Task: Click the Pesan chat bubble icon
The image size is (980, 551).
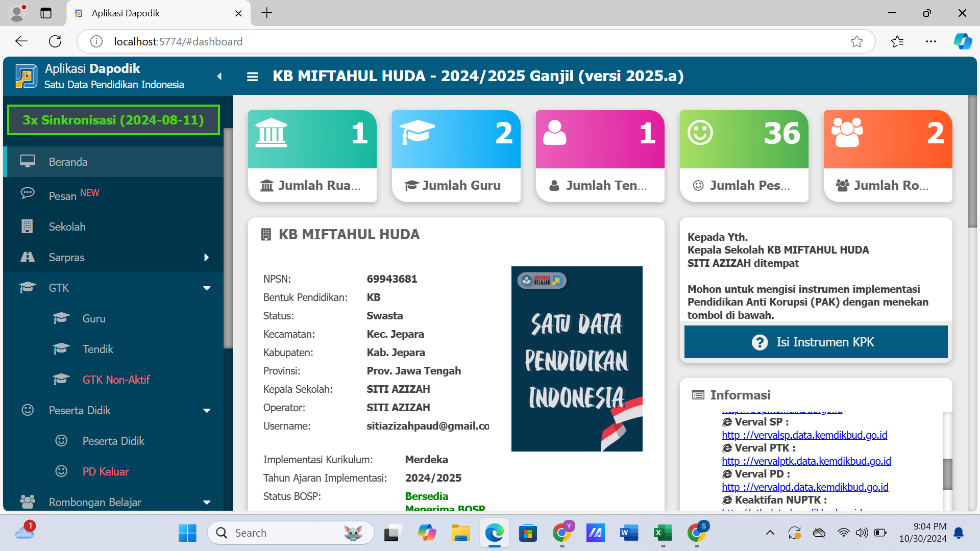Action: 28,193
